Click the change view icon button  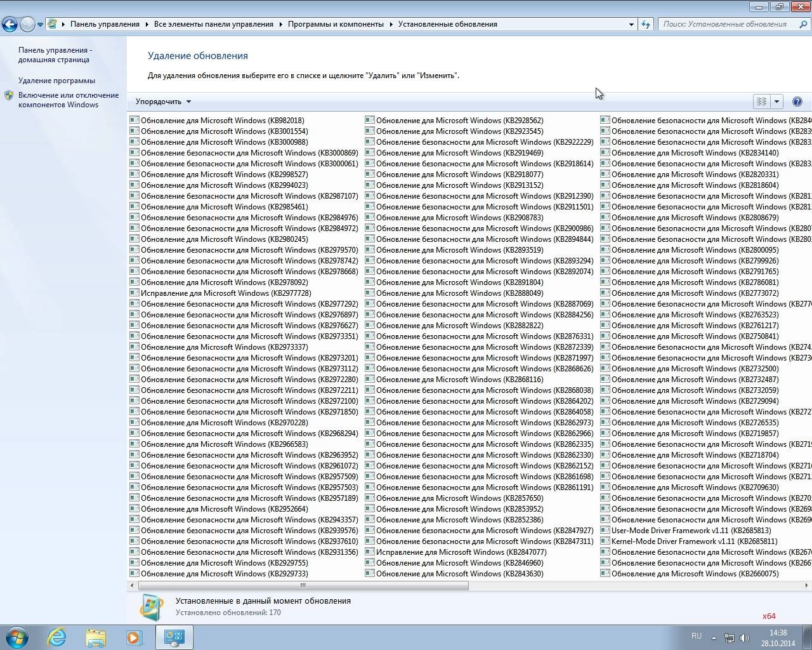pos(761,102)
